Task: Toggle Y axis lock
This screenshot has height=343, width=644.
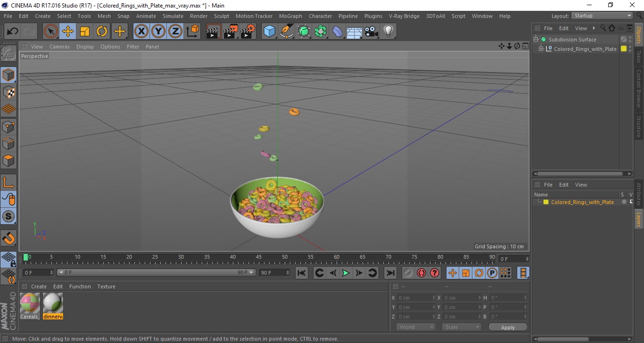Action: point(158,32)
